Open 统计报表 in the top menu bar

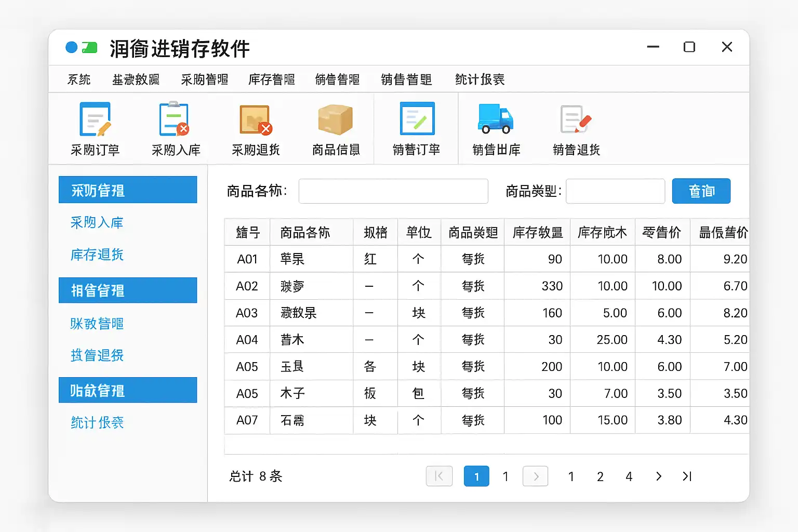[480, 79]
